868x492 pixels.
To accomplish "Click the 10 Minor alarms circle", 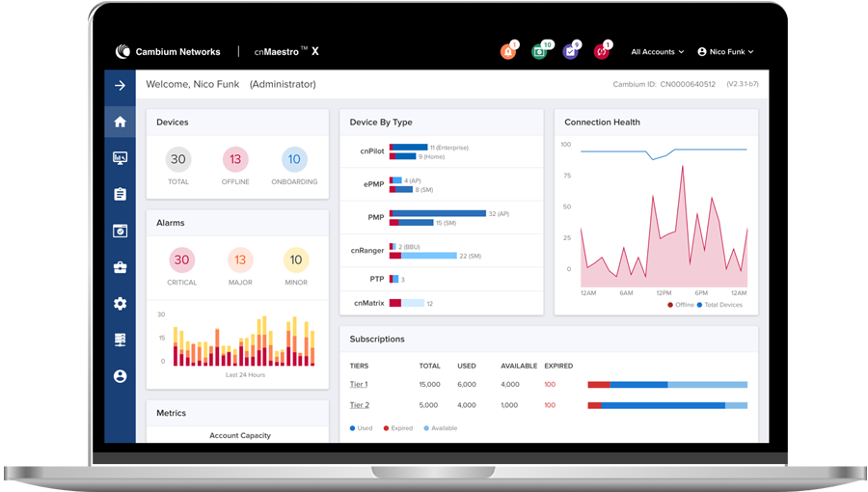I will pyautogui.click(x=296, y=260).
